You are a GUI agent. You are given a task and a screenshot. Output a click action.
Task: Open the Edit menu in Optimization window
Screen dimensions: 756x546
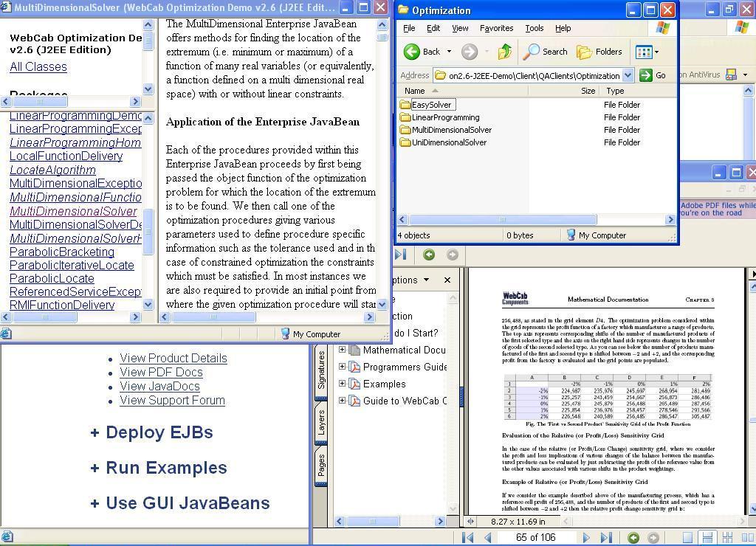pyautogui.click(x=433, y=29)
